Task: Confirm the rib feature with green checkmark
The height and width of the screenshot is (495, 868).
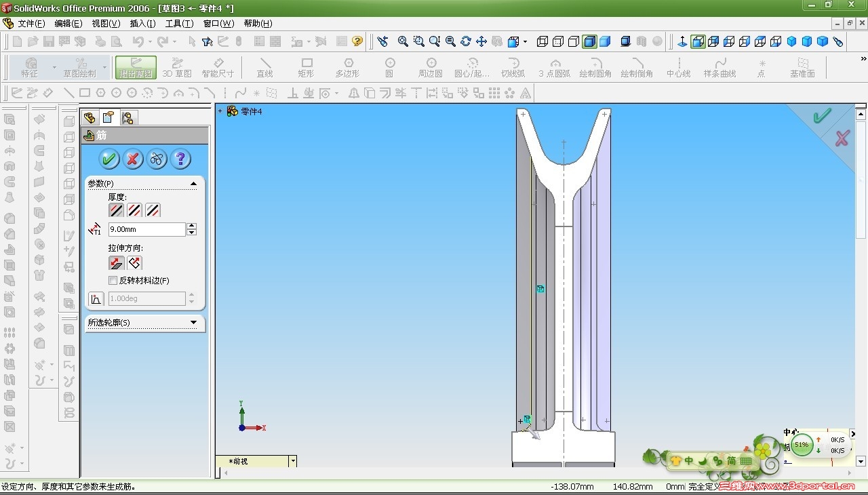Action: (x=109, y=159)
